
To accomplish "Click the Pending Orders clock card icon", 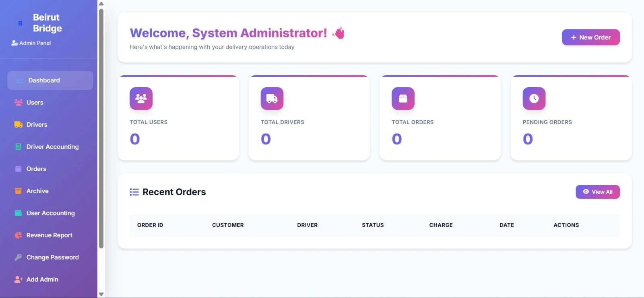I will pyautogui.click(x=534, y=99).
